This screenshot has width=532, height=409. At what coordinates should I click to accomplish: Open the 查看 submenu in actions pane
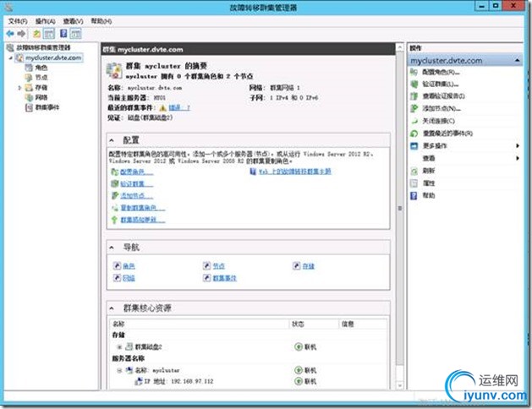tap(429, 158)
